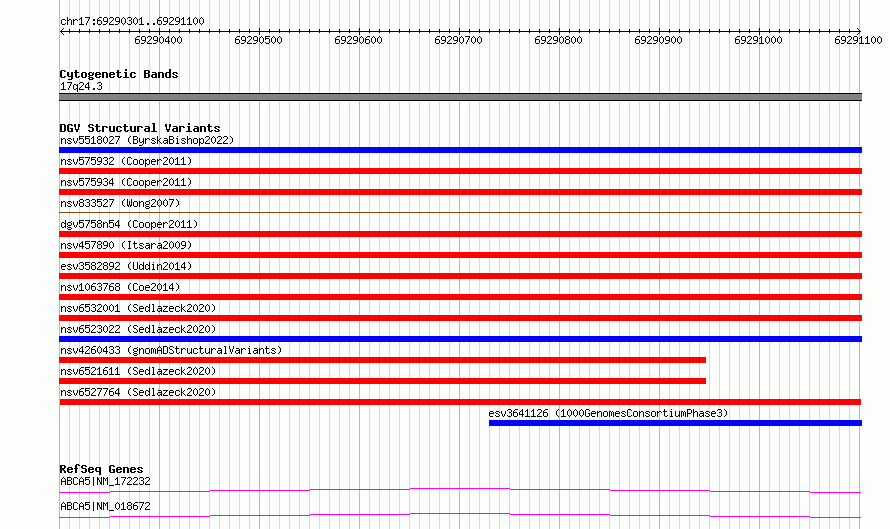The height and width of the screenshot is (529, 890).
Task: Click ABCA5|NM_018672 transcript label
Action: tap(105, 506)
